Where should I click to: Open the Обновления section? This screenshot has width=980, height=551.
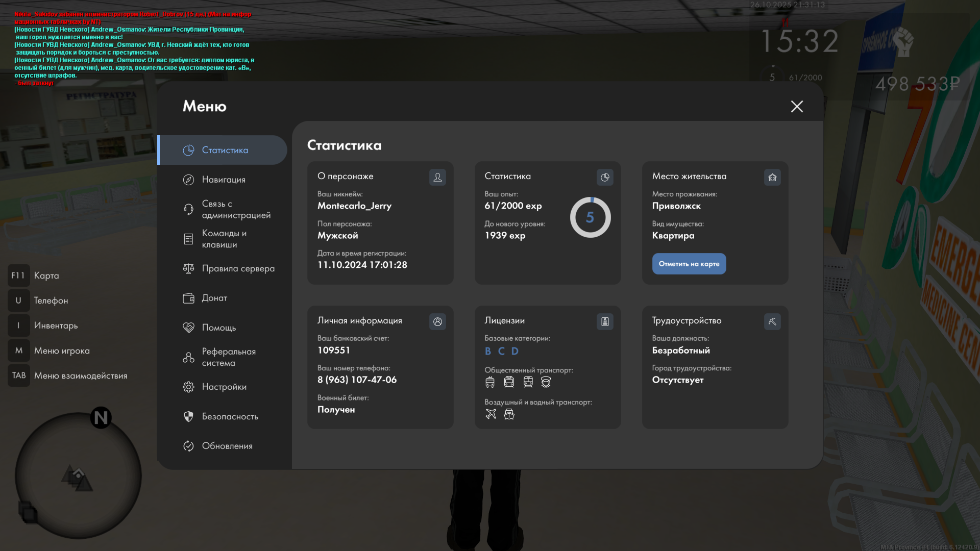pyautogui.click(x=227, y=446)
